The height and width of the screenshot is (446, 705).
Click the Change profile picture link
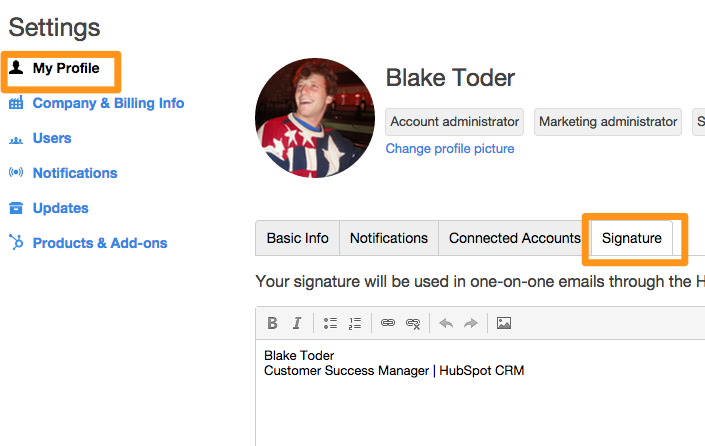450,149
